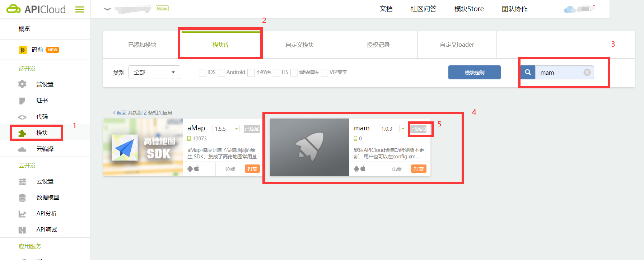This screenshot has width=644, height=260.
Task: Click the cloud user avatar icon
Action: pyautogui.click(x=570, y=9)
